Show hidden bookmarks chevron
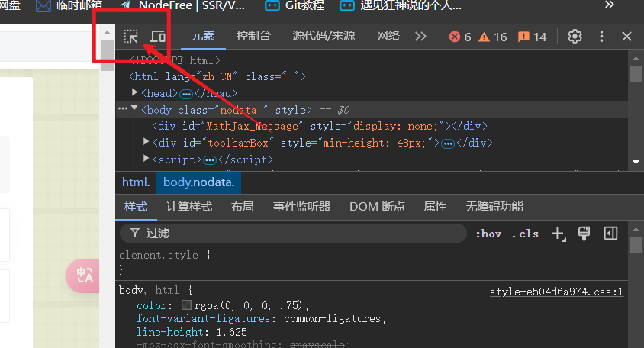 (609, 5)
